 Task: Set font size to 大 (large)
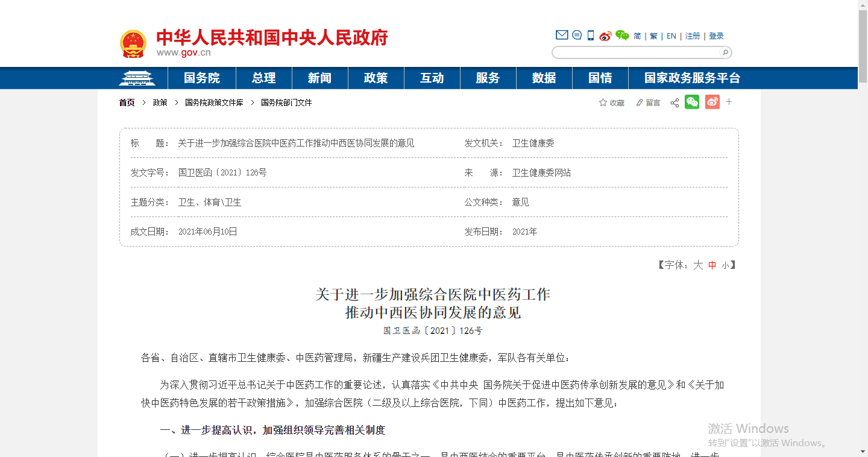point(698,265)
